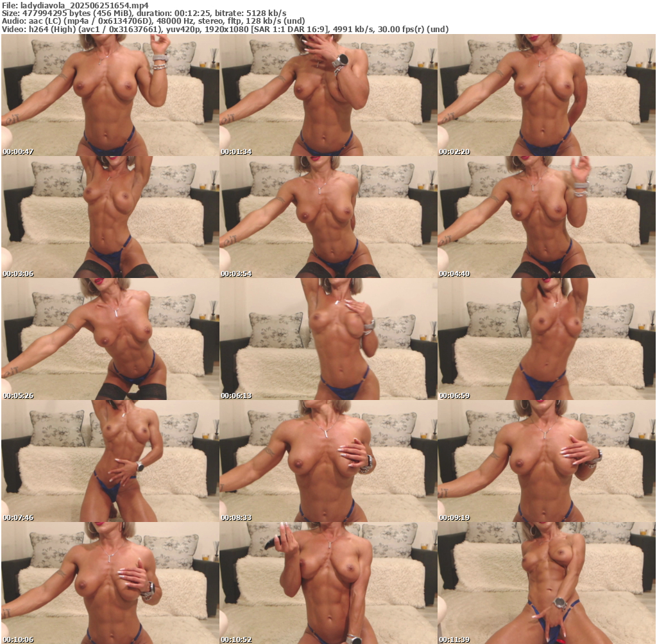This screenshot has height=644, width=657.
Task: Open the frame stamped 00:03:54
Action: 328,217
